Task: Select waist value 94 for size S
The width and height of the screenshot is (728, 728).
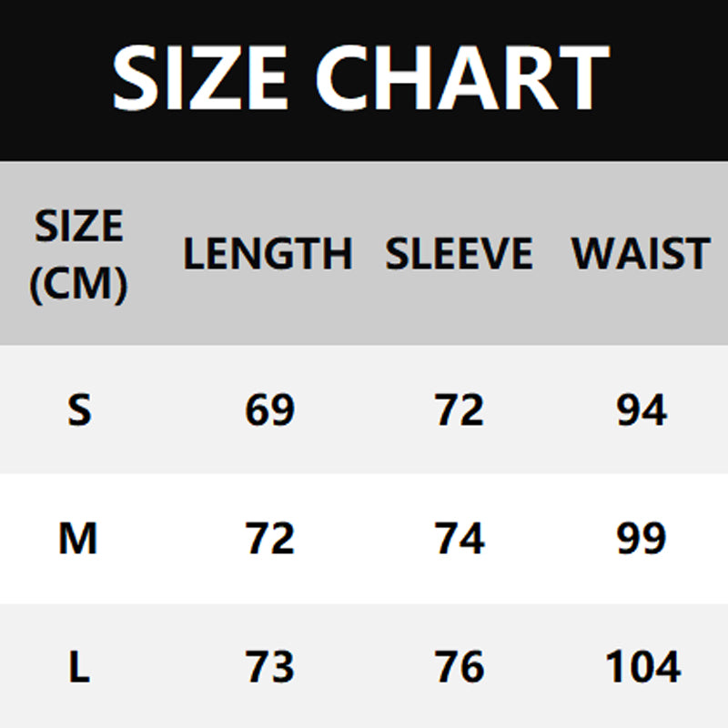Action: click(642, 410)
